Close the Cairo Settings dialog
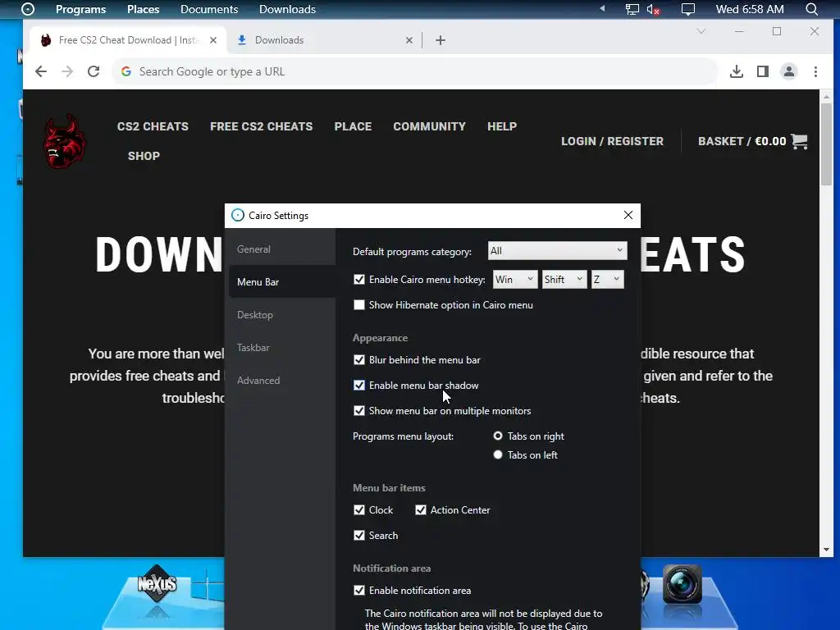840x630 pixels. click(x=628, y=215)
